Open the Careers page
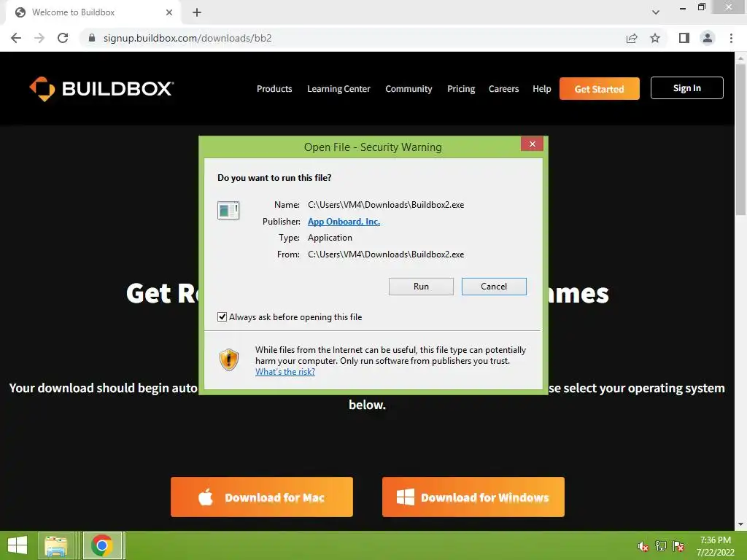 (503, 88)
